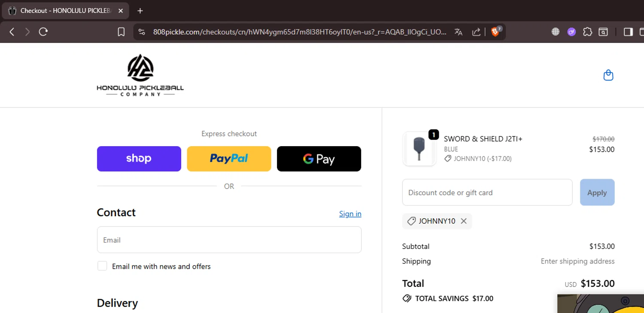Viewport: 644px width, 313px height.
Task: Click the Express checkout heading
Action: [x=229, y=134]
